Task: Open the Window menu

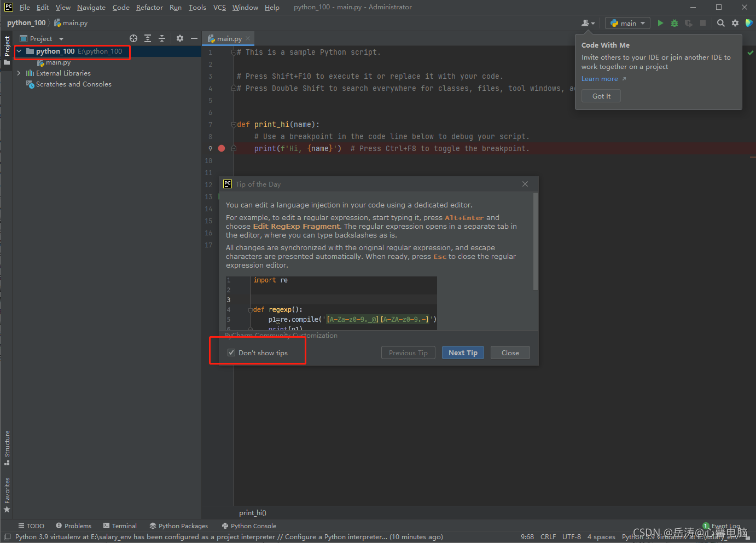Action: (x=245, y=7)
